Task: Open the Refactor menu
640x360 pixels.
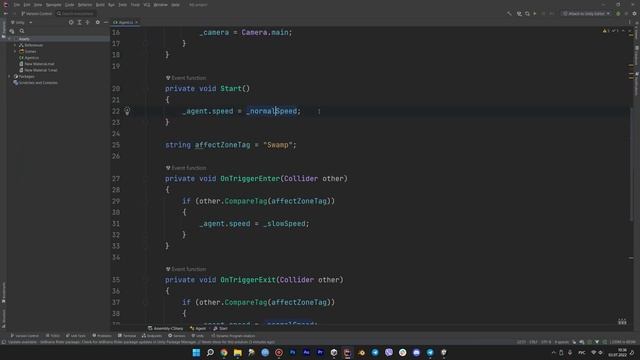Action: coord(85,5)
